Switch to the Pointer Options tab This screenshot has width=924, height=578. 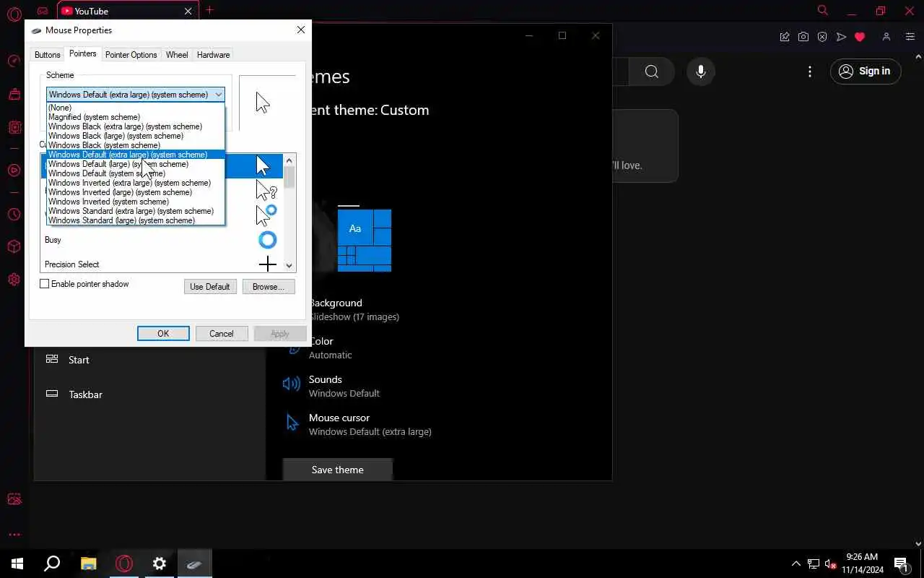[131, 55]
